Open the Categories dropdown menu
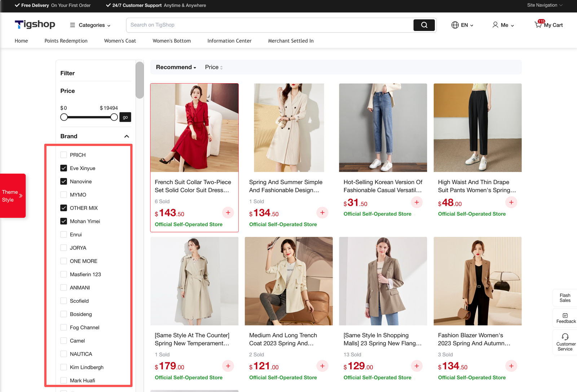Viewport: 577px width, 392px height. (91, 25)
